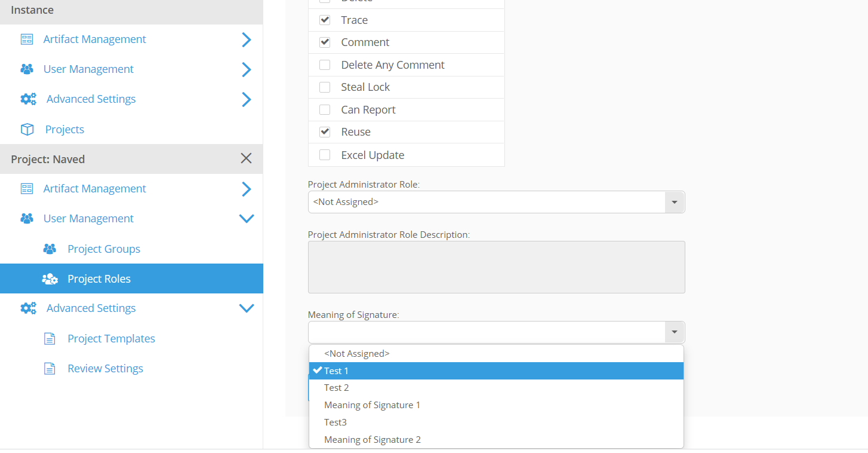This screenshot has width=868, height=453.
Task: Click the Instance Advanced Settings gears icon
Action: click(x=28, y=99)
